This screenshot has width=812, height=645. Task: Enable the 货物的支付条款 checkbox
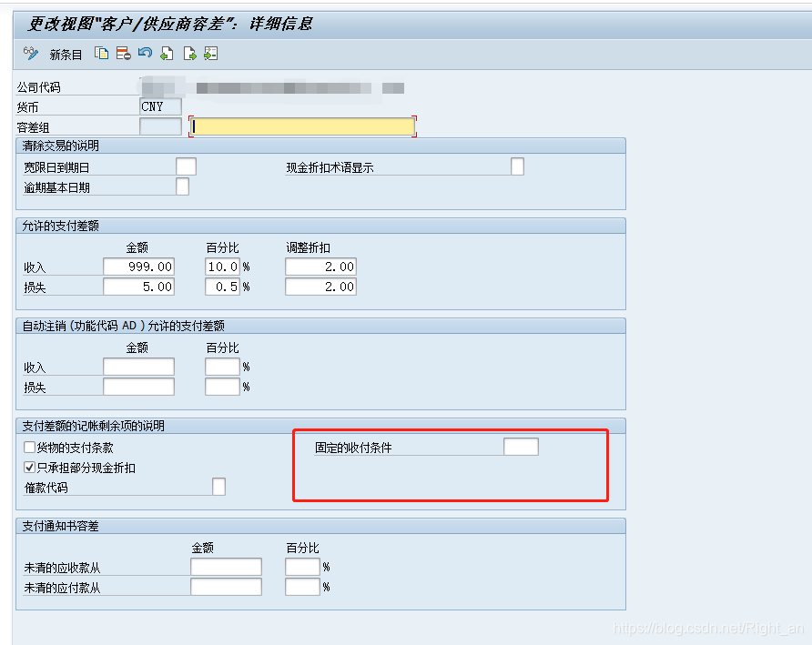click(x=29, y=448)
